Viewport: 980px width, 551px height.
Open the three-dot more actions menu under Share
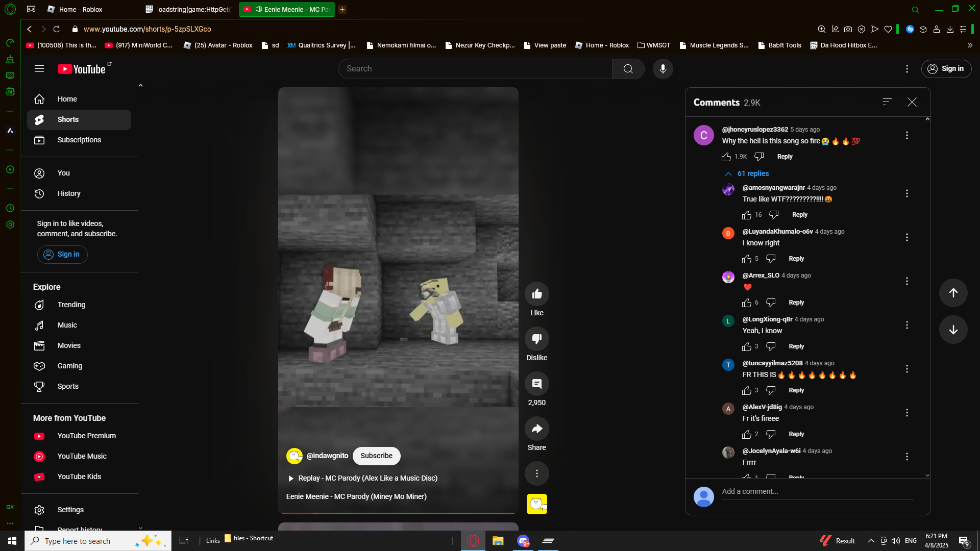click(x=536, y=473)
